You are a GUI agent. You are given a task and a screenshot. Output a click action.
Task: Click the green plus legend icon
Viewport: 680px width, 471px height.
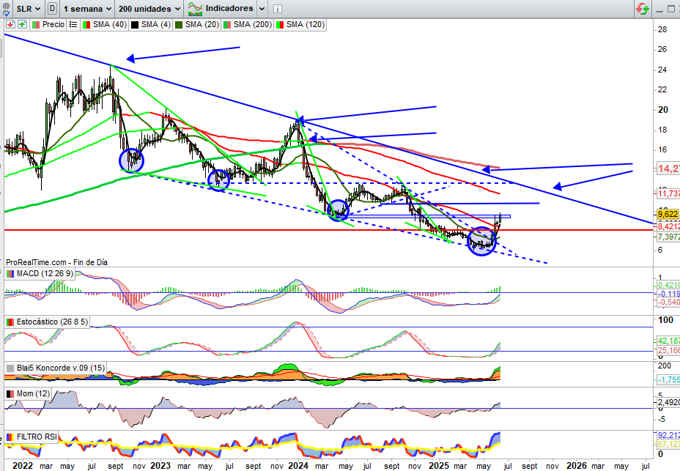[x=22, y=25]
